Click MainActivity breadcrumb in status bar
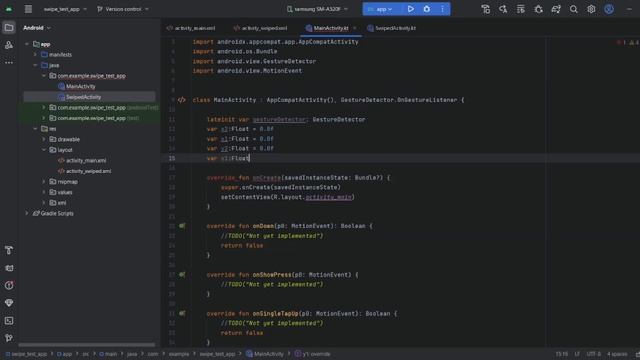 tap(264, 354)
